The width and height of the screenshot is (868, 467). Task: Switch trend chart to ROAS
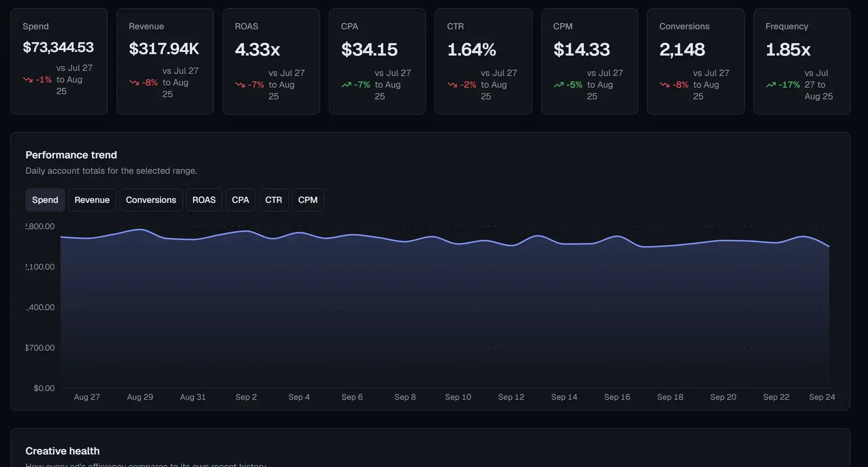pyautogui.click(x=204, y=200)
